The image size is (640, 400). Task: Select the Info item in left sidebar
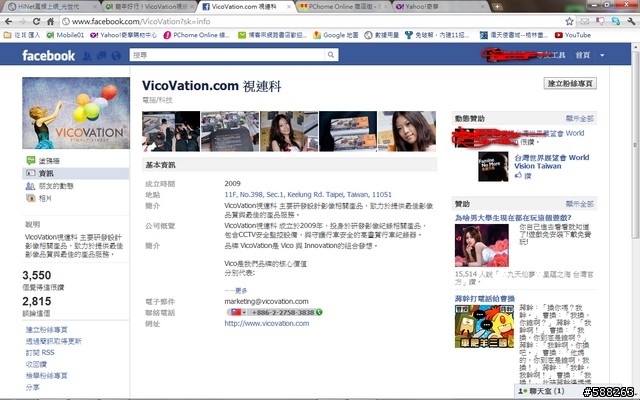click(x=76, y=173)
